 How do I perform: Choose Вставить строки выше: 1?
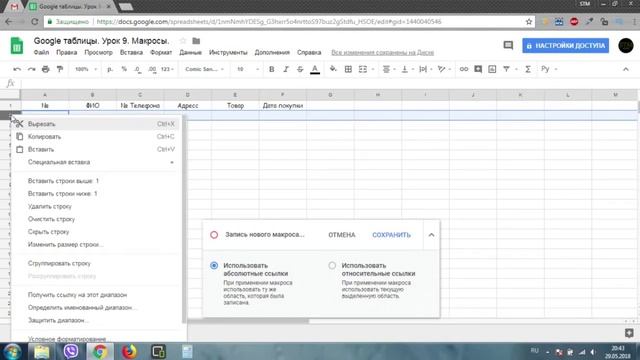pos(98,181)
